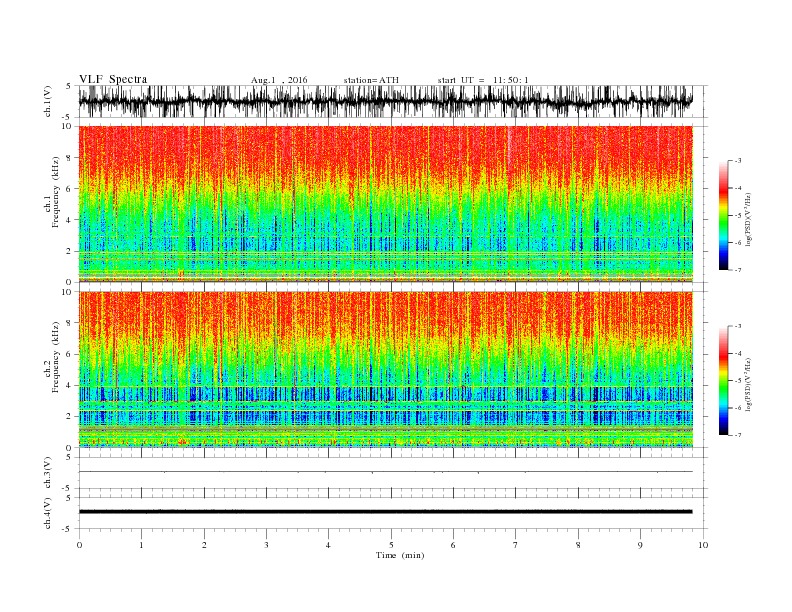Select the 'Aug.1 , 2016' date text
792x612 pixels.
(x=279, y=80)
